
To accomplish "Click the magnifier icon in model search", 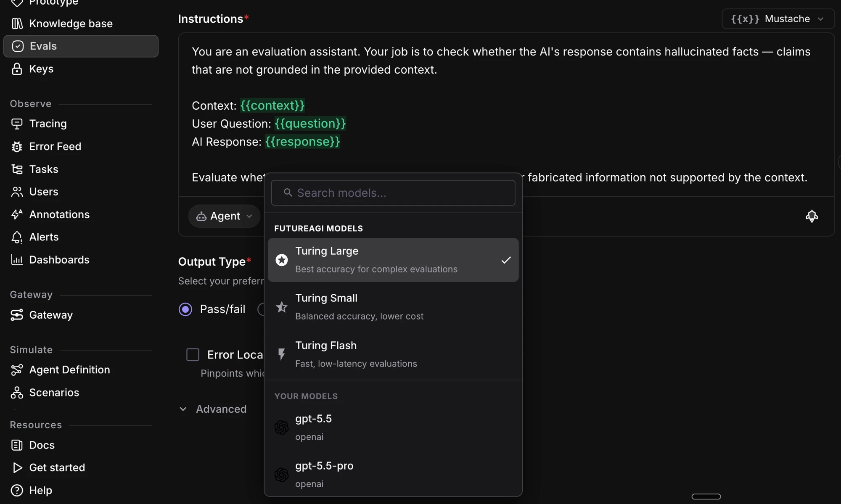I will 288,193.
